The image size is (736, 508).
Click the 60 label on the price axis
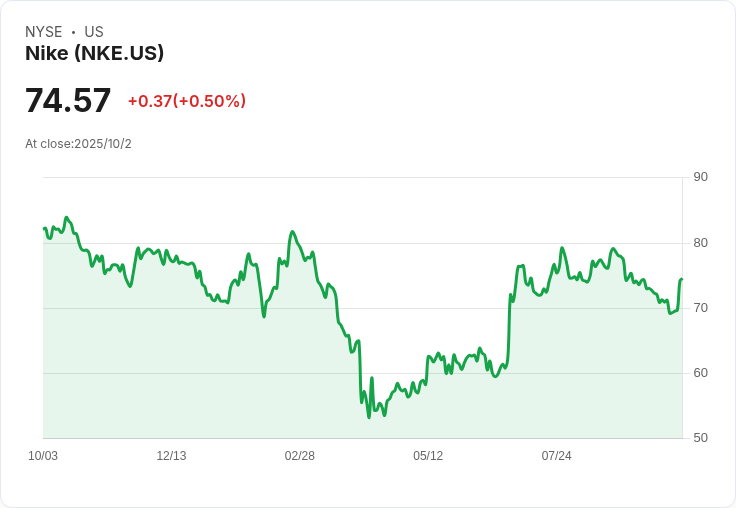click(x=700, y=373)
